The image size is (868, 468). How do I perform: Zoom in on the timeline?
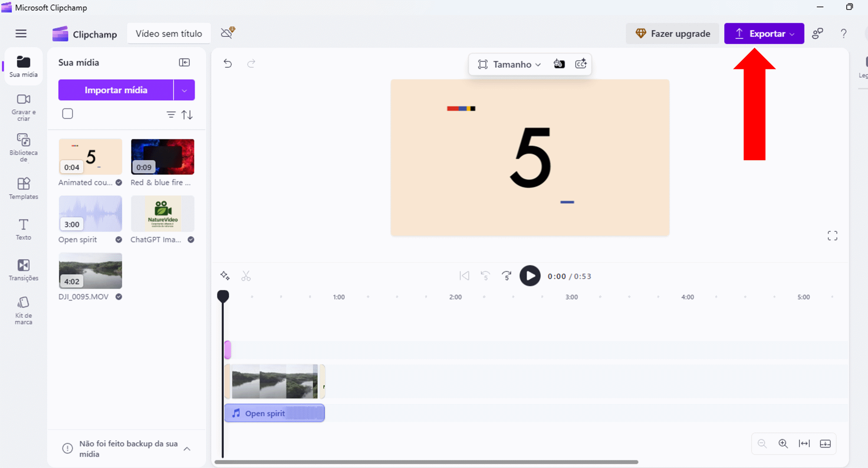coord(783,443)
